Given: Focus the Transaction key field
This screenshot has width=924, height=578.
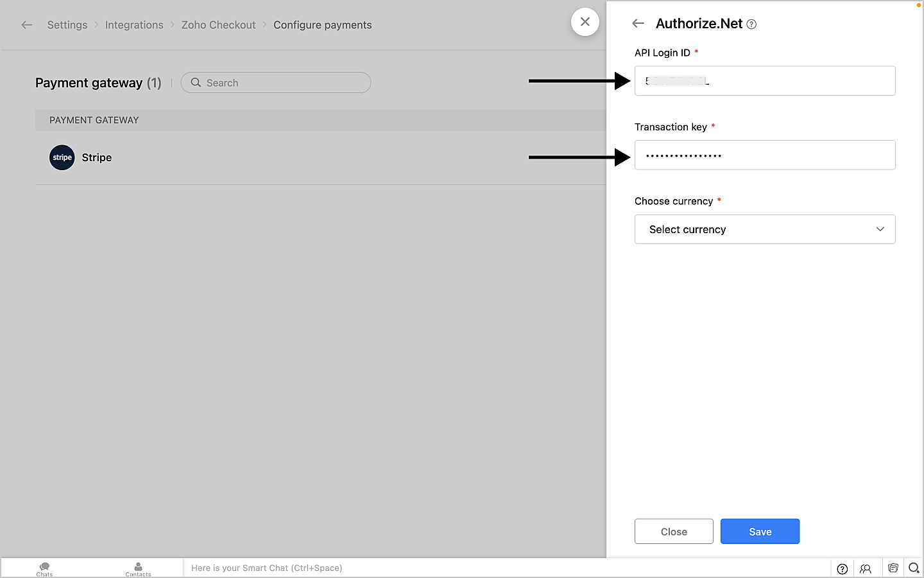Looking at the screenshot, I should point(765,155).
